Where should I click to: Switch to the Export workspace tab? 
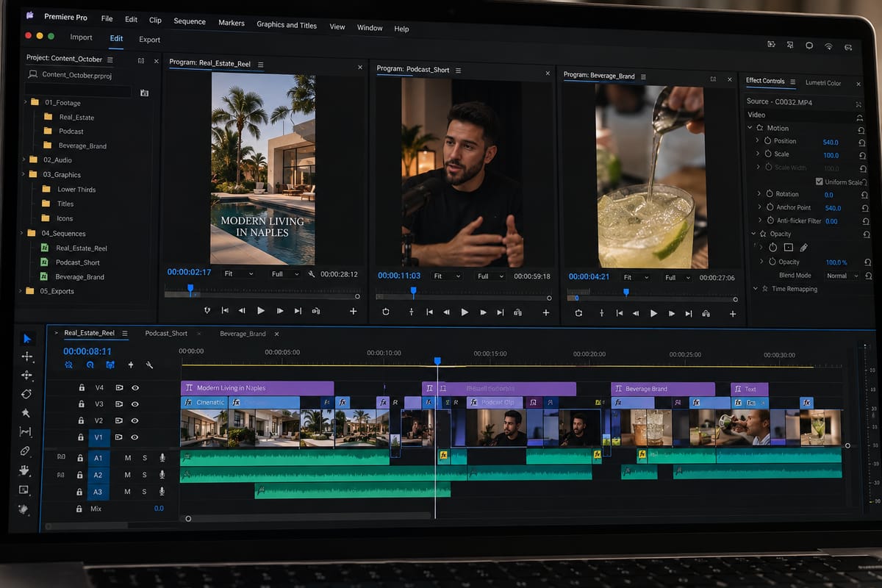pos(150,40)
